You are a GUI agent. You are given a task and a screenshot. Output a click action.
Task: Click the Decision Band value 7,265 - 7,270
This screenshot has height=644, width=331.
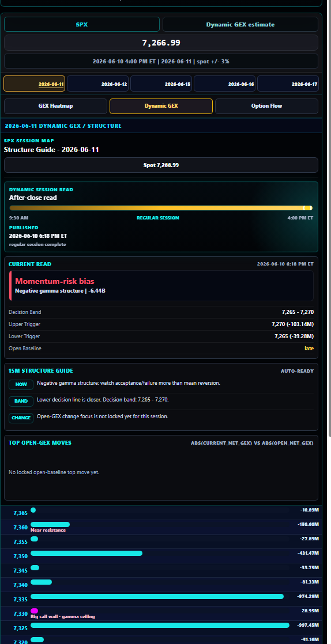(298, 312)
